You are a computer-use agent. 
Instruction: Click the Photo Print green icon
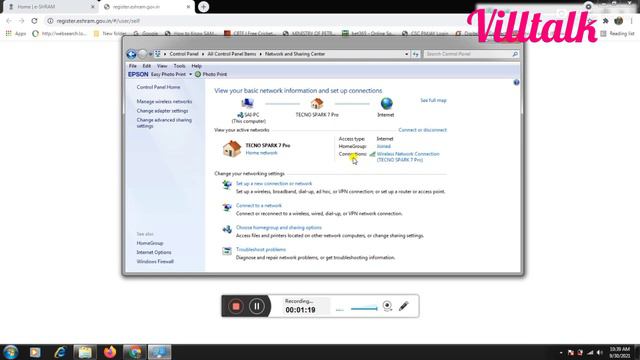[x=198, y=74]
